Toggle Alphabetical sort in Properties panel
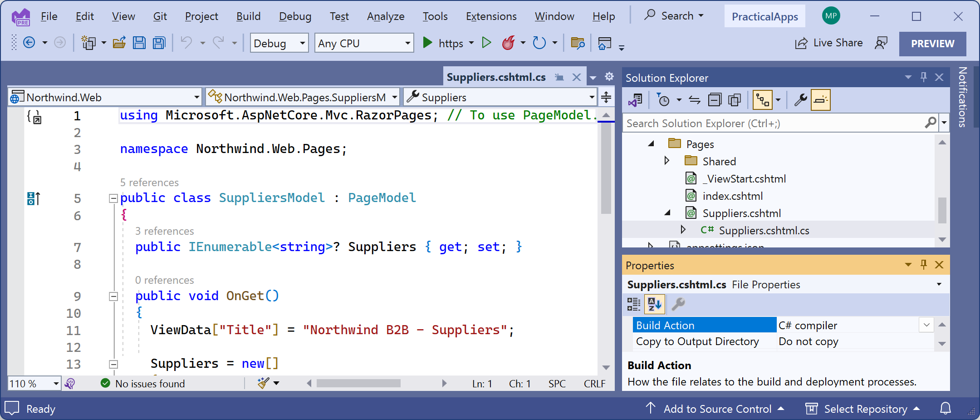 coord(655,304)
